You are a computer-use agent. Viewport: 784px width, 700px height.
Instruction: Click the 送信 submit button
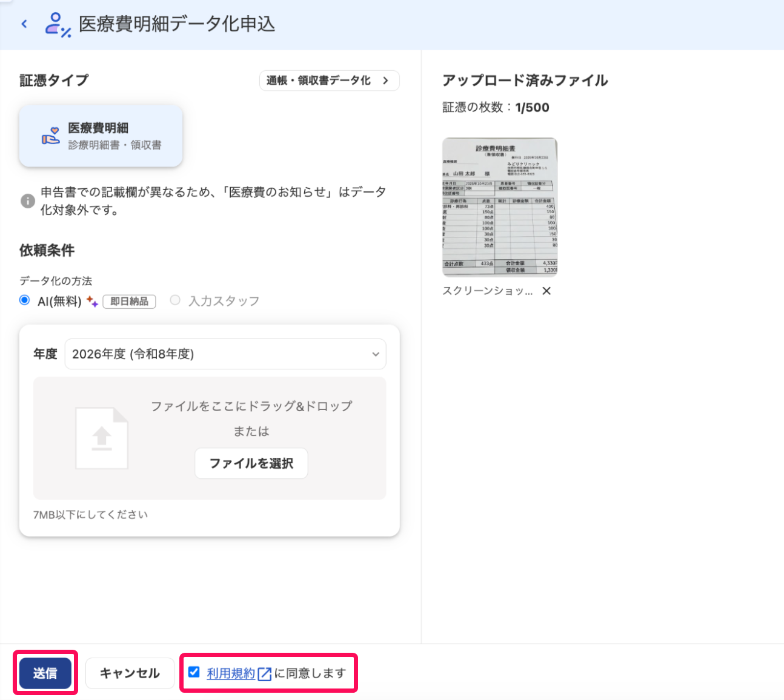click(45, 673)
